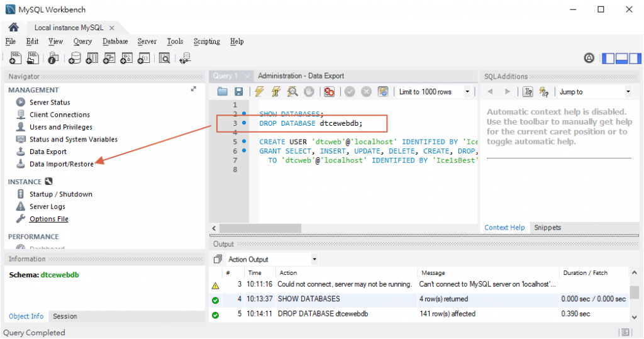Save the script with the floppy icon
Image resolution: width=644 pixels, height=339 pixels.
[238, 92]
